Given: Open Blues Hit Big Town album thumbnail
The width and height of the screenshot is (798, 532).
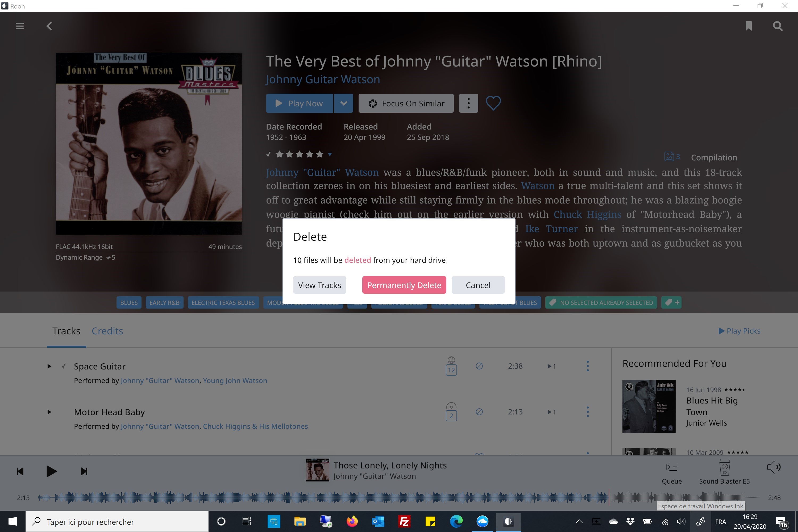Looking at the screenshot, I should tap(649, 406).
